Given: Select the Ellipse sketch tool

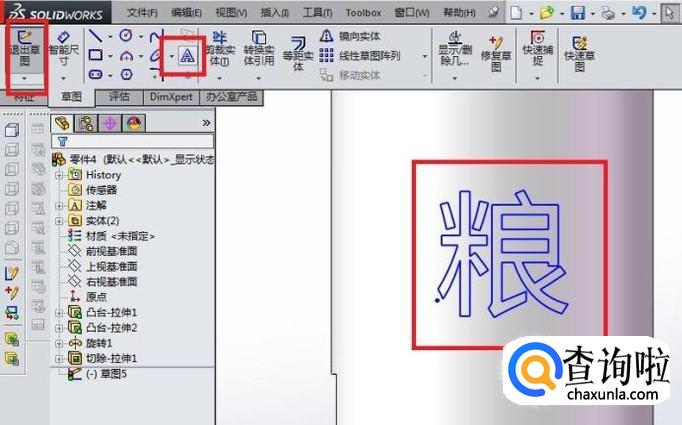Looking at the screenshot, I should 157,56.
